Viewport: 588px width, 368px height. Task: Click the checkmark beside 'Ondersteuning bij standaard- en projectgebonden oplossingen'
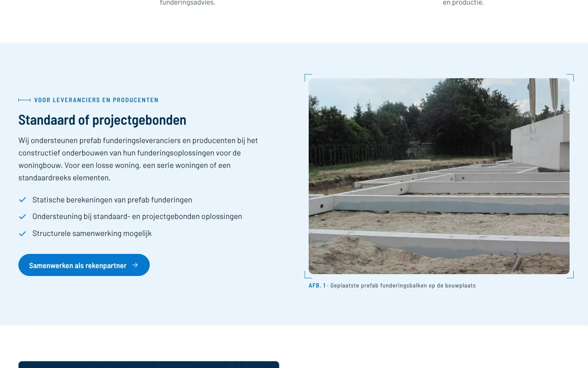(22, 217)
